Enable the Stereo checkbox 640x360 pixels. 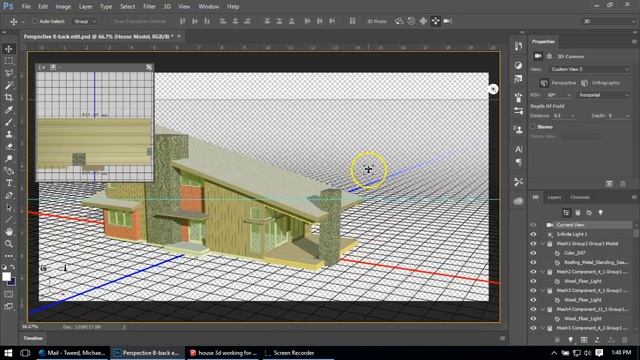[x=533, y=127]
